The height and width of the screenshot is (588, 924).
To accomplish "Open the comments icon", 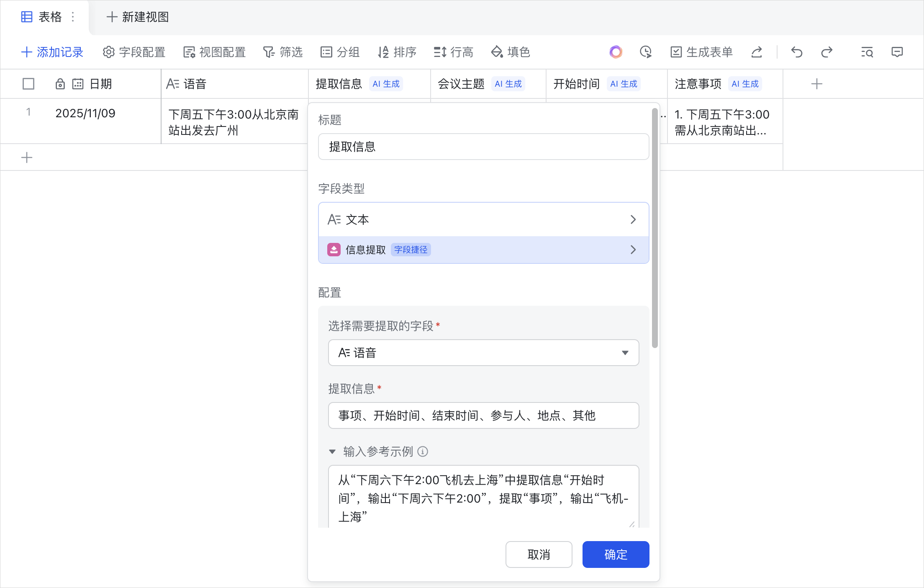I will 897,52.
